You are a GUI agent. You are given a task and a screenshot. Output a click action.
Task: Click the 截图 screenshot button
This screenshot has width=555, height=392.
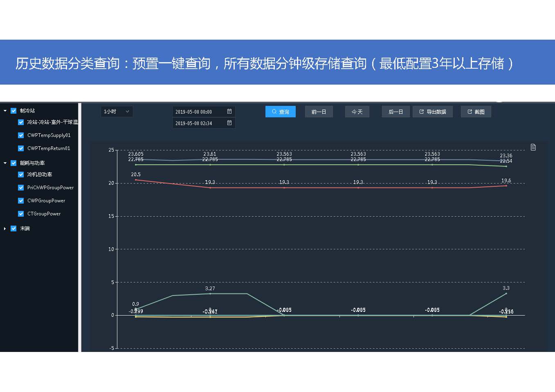[476, 112]
